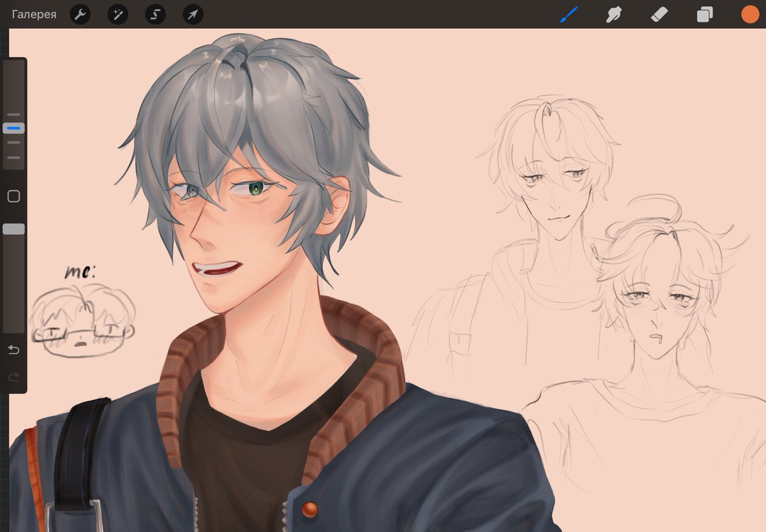Activate the Selection tool

155,14
